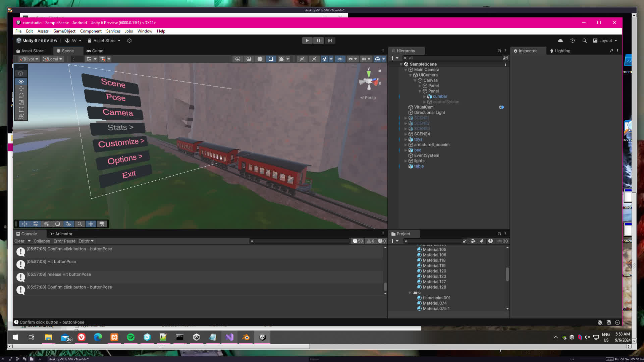Select the Move tool in scene toolbar
The width and height of the screenshot is (644, 362).
(21, 88)
